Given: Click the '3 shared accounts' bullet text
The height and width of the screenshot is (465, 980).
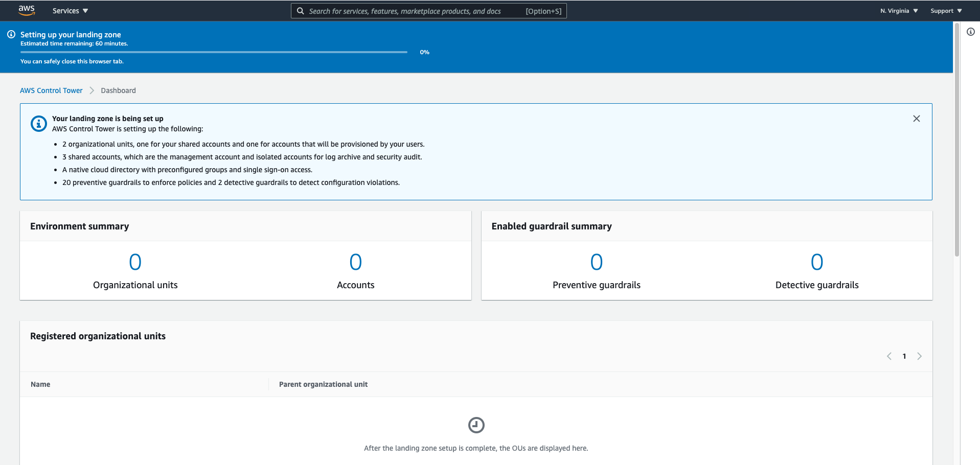Looking at the screenshot, I should (242, 157).
